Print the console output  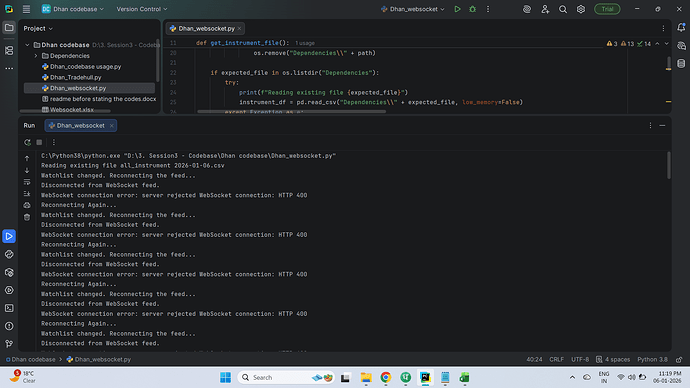pos(27,205)
